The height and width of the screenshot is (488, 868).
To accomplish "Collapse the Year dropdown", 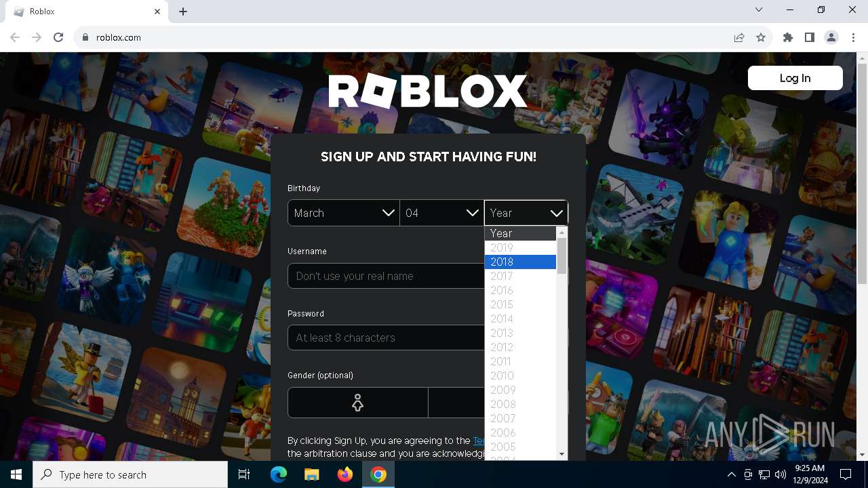I will [526, 213].
